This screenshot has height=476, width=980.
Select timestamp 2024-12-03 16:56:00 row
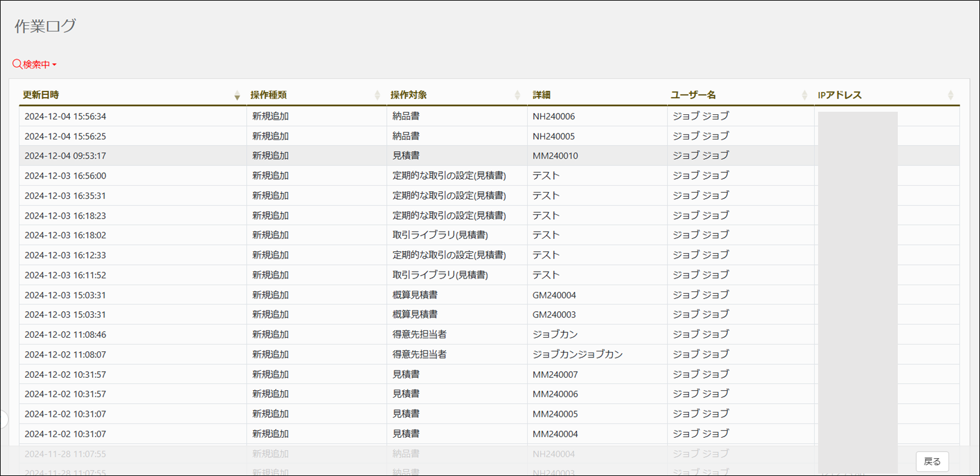point(65,175)
